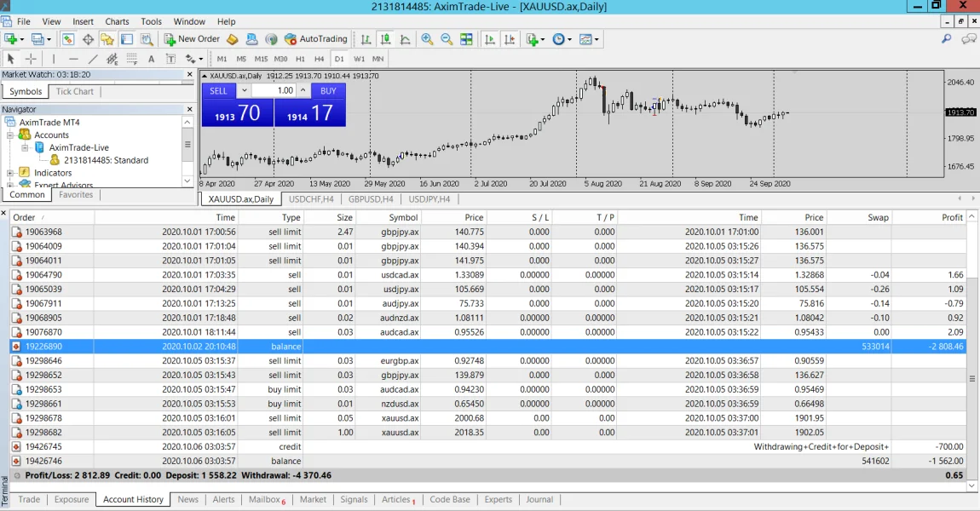Click the Tile Windows grid icon
The image size is (980, 511).
[x=466, y=39]
